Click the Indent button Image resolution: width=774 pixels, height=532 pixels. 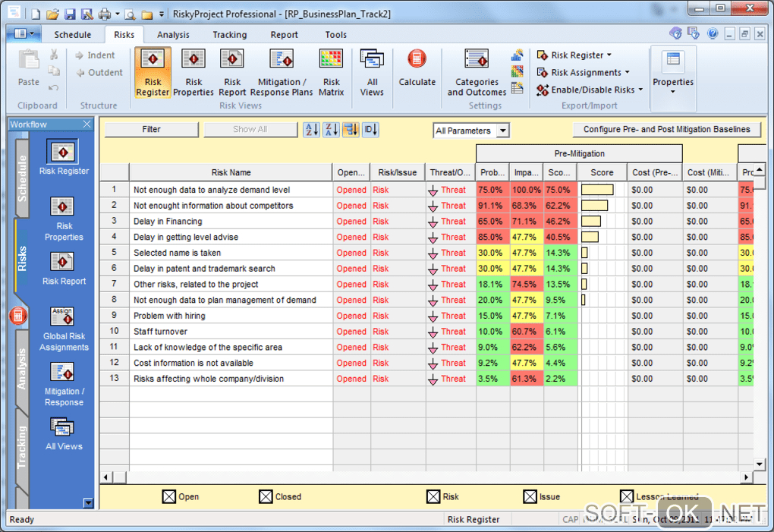point(95,55)
